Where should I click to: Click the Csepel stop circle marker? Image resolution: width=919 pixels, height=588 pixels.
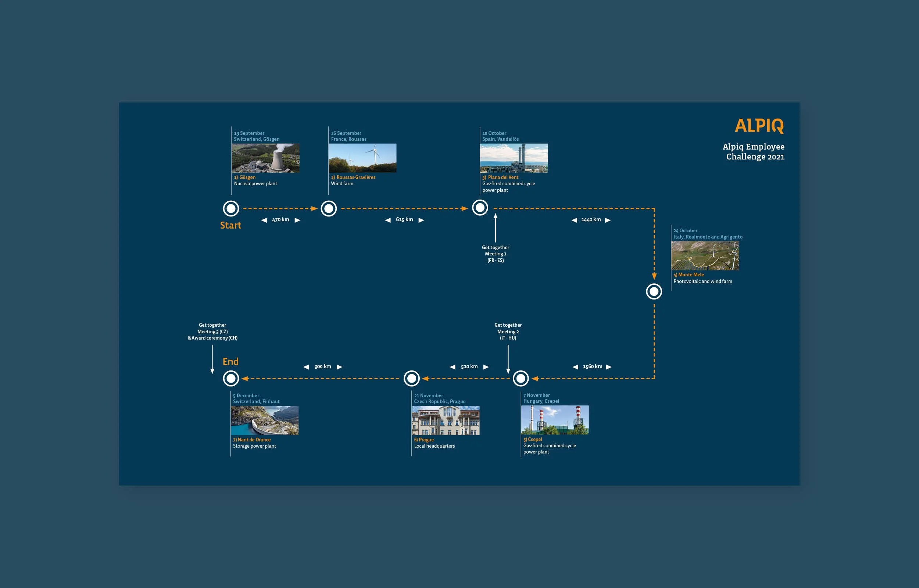[521, 379]
